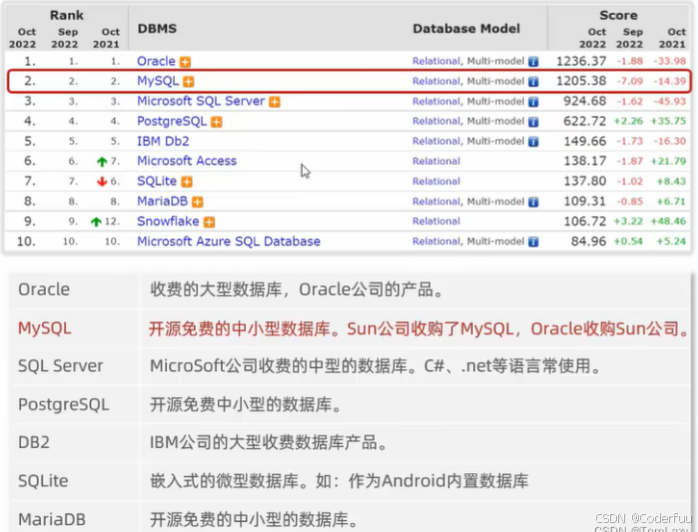Viewport: 698px width, 532px height.
Task: Click the orange plus icon beside MariaDB
Action: [198, 202]
